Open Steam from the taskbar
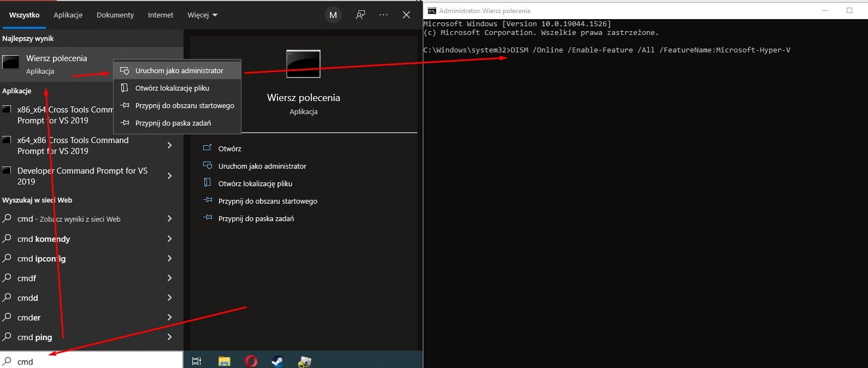Image resolution: width=868 pixels, height=368 pixels. (x=277, y=361)
